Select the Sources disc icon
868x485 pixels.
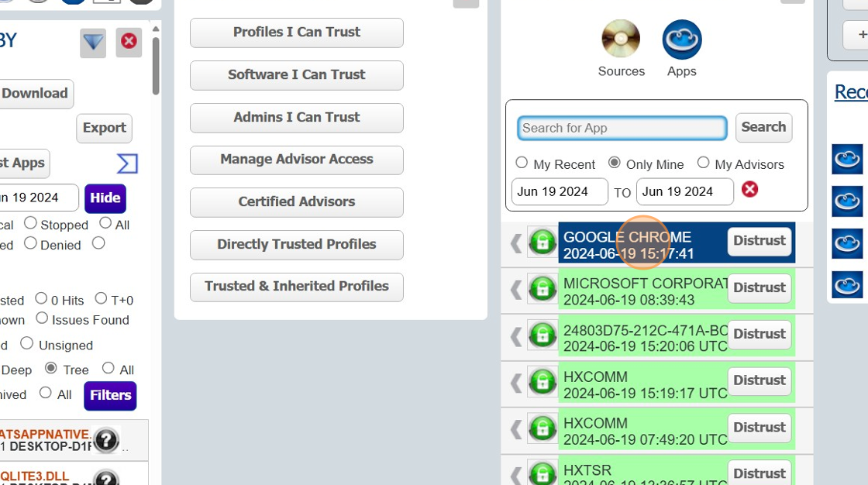(620, 39)
